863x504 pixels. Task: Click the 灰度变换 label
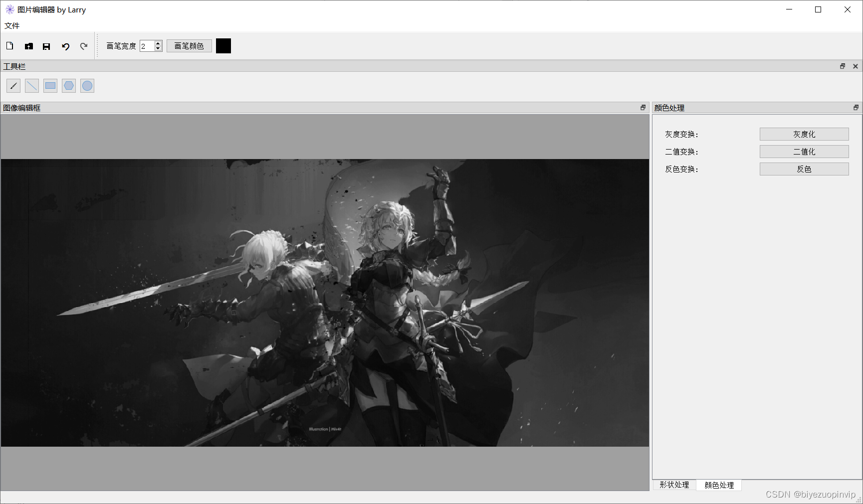682,134
